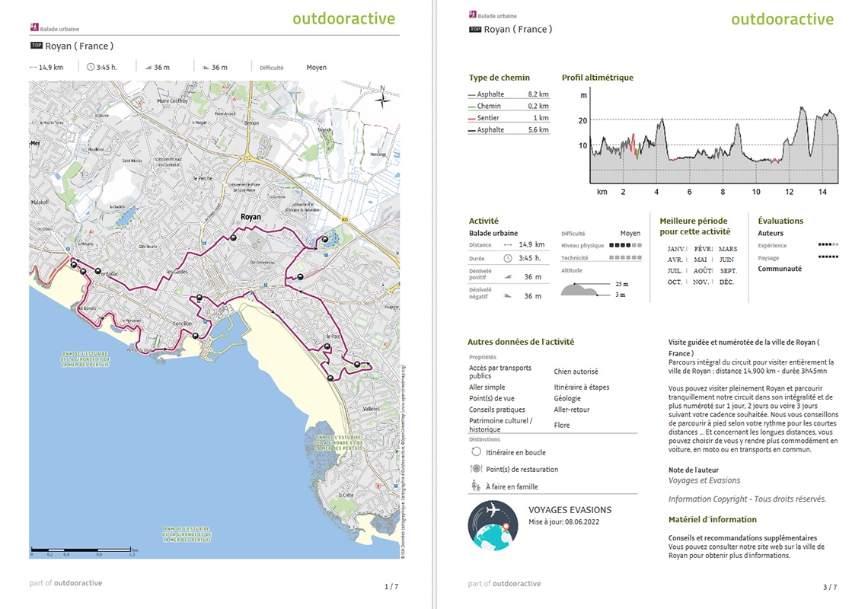Click the clock icon beside 3:45 h. header
Viewport: 868px width, 609px height.
pos(91,67)
